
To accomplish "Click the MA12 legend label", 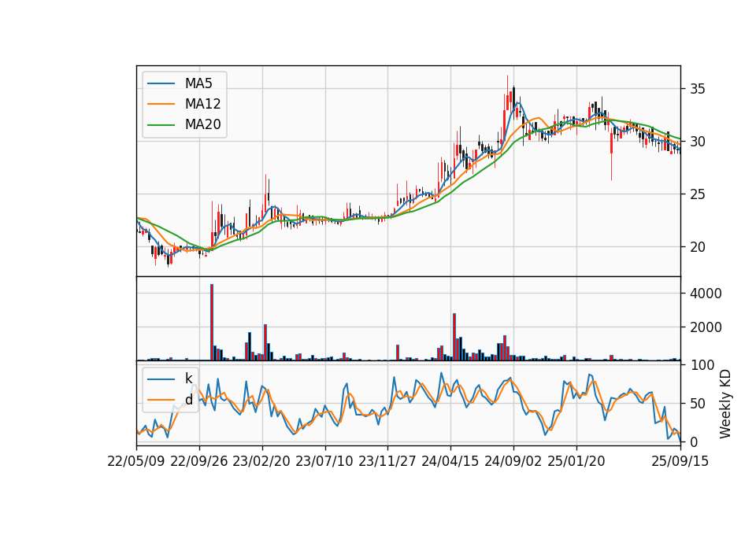I will tap(202, 104).
